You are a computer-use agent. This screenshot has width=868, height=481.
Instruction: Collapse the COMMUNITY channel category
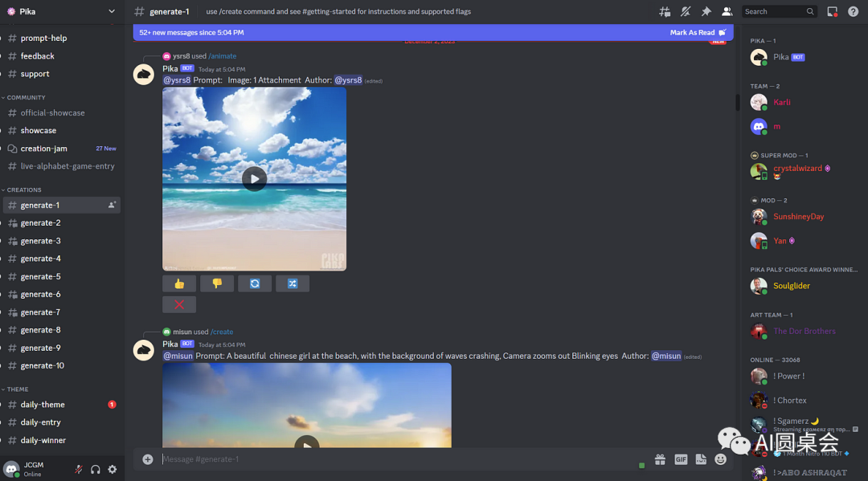[x=26, y=98]
